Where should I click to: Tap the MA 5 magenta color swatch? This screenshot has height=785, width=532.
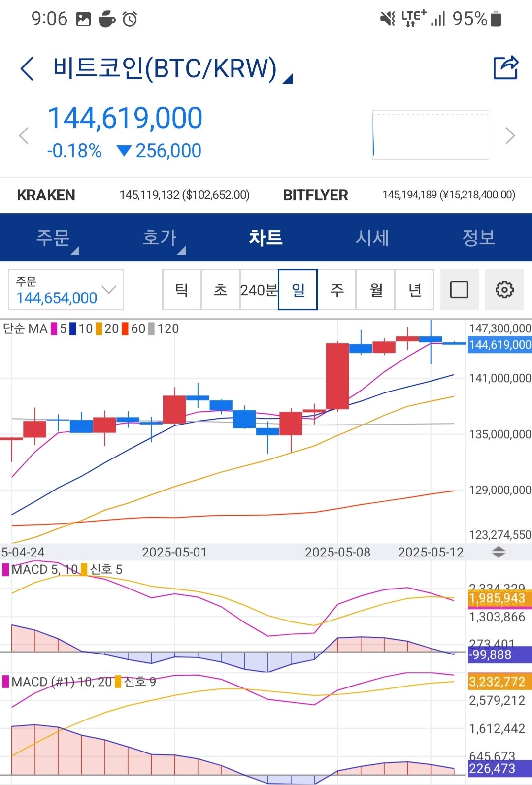(54, 328)
